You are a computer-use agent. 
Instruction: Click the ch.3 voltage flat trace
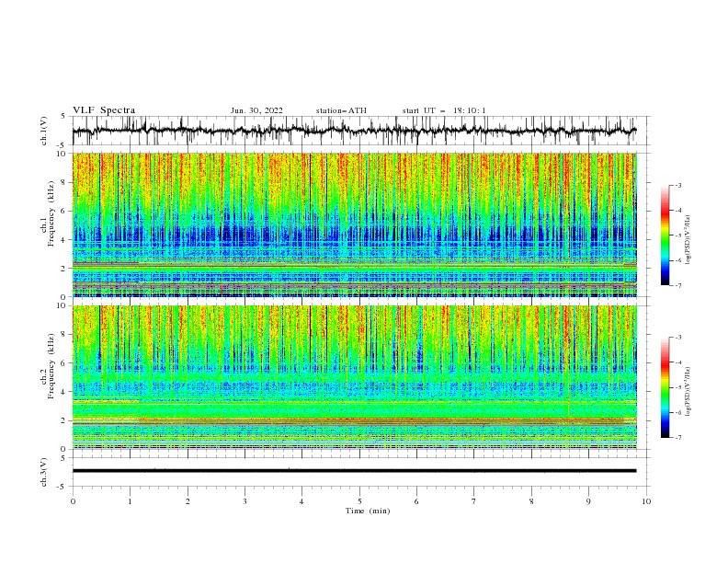point(354,471)
